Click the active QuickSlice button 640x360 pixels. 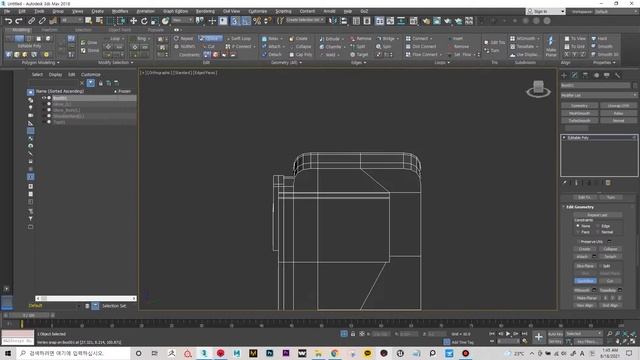click(x=585, y=281)
